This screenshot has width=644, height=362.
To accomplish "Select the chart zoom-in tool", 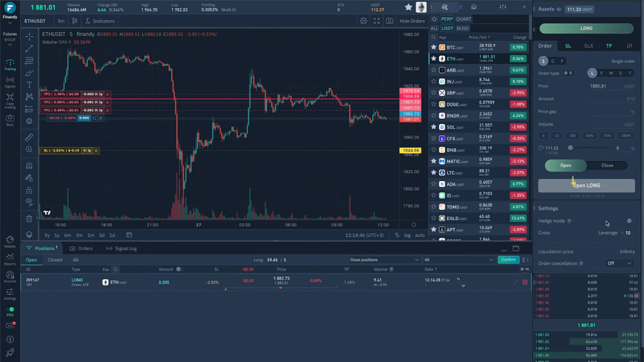I will (x=29, y=150).
